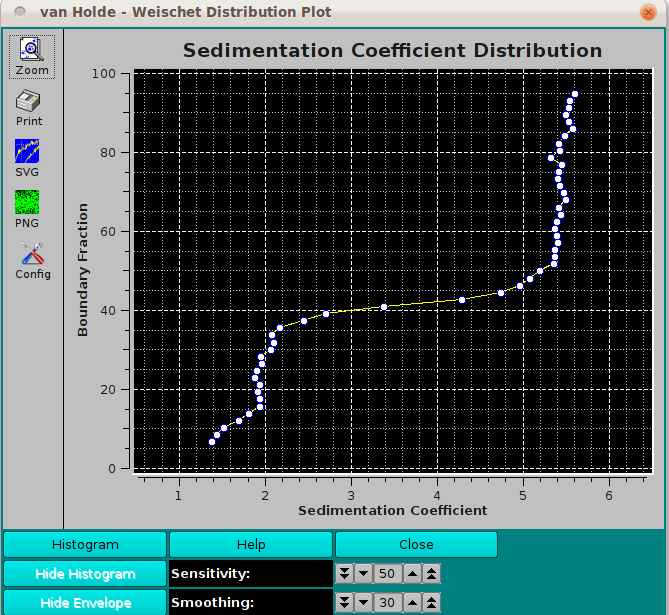Increase Smoothing by one step
Image resolution: width=669 pixels, height=615 pixels.
411,603
